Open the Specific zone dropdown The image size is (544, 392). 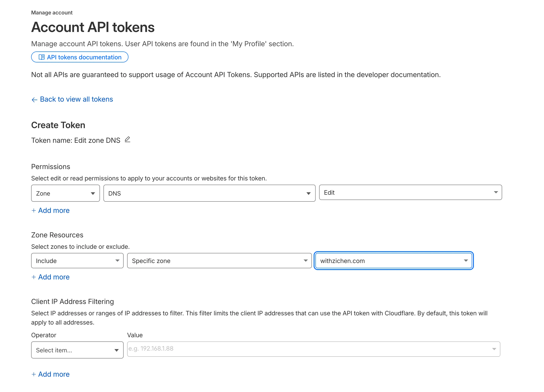(219, 261)
